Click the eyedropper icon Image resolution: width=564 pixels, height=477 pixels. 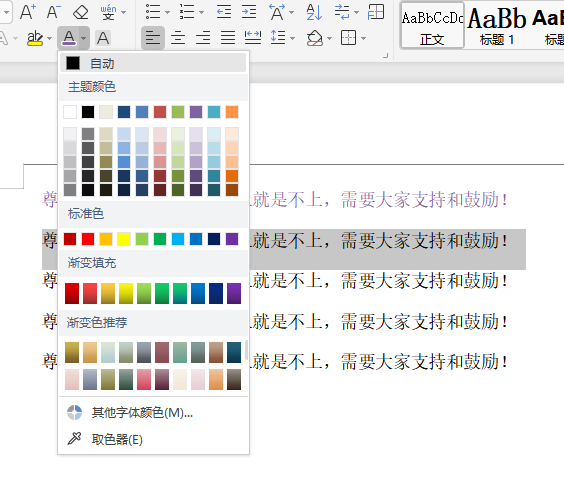pos(74,439)
